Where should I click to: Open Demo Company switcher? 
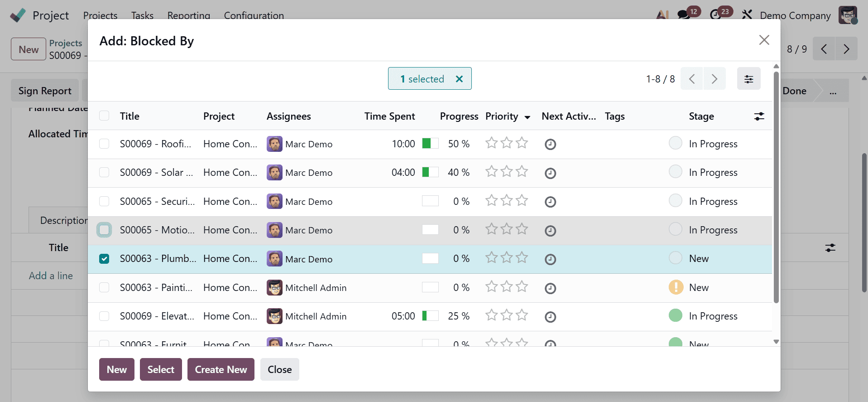click(795, 15)
